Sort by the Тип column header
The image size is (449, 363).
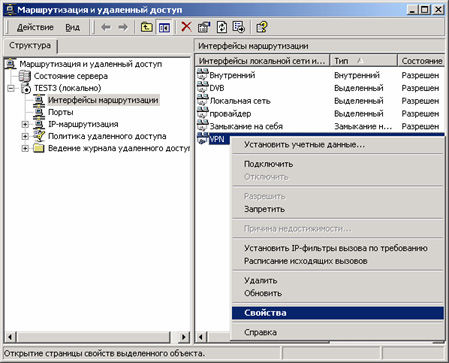[x=363, y=61]
